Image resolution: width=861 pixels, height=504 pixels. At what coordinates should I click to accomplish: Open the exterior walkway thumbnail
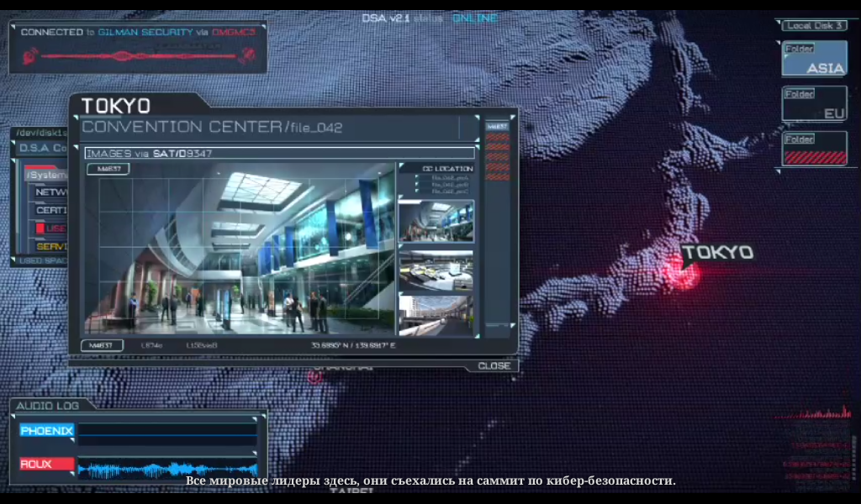pos(436,315)
